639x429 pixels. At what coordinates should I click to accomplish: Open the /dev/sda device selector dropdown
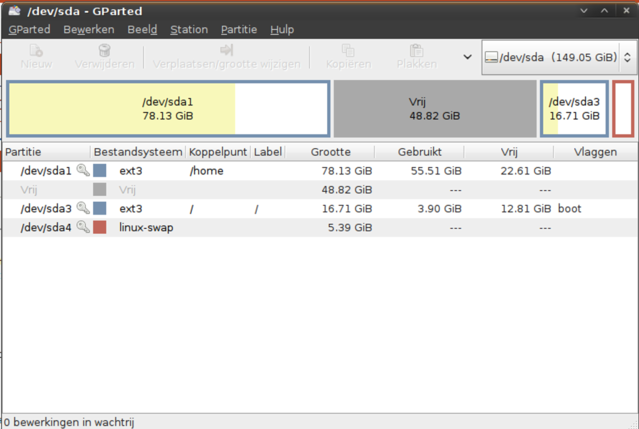point(558,58)
